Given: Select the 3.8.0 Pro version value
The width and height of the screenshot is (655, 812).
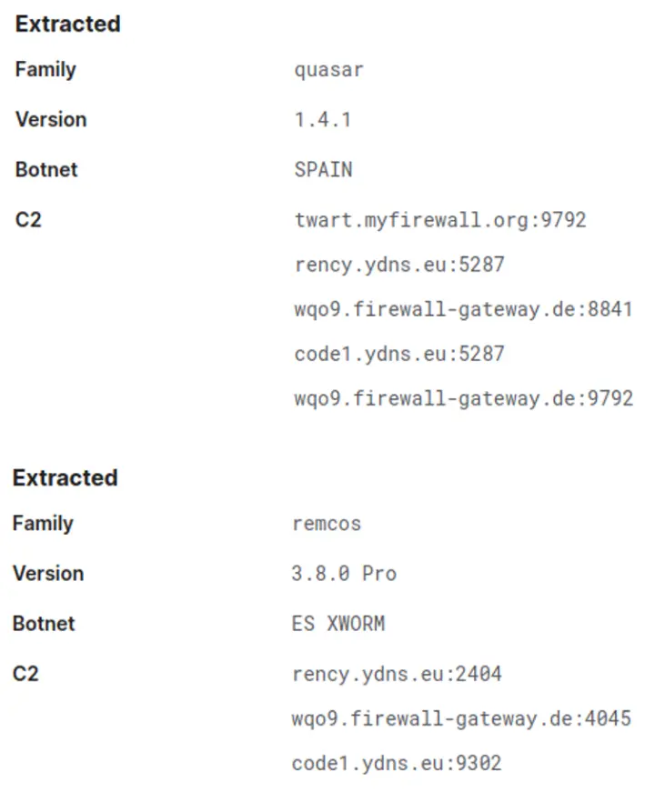Looking at the screenshot, I should [344, 574].
